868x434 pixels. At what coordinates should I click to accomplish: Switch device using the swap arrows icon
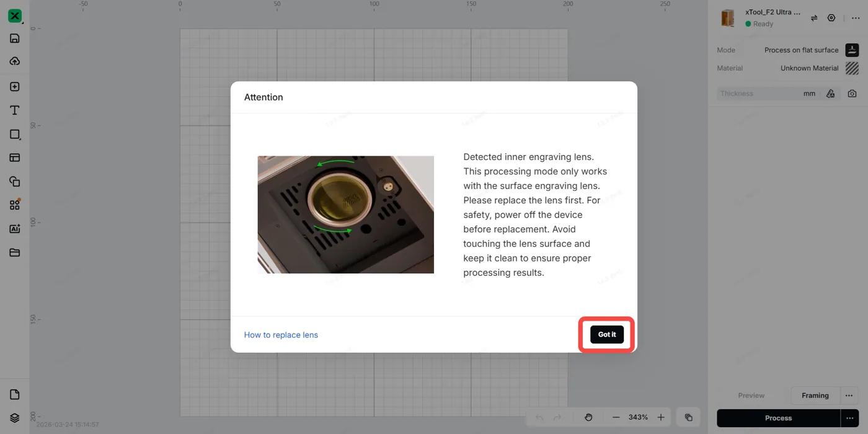tap(814, 18)
